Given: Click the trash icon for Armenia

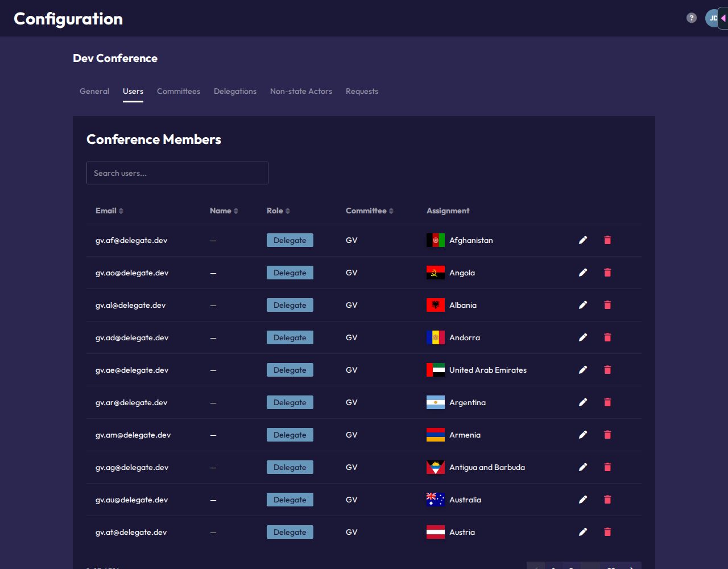Looking at the screenshot, I should [x=607, y=435].
